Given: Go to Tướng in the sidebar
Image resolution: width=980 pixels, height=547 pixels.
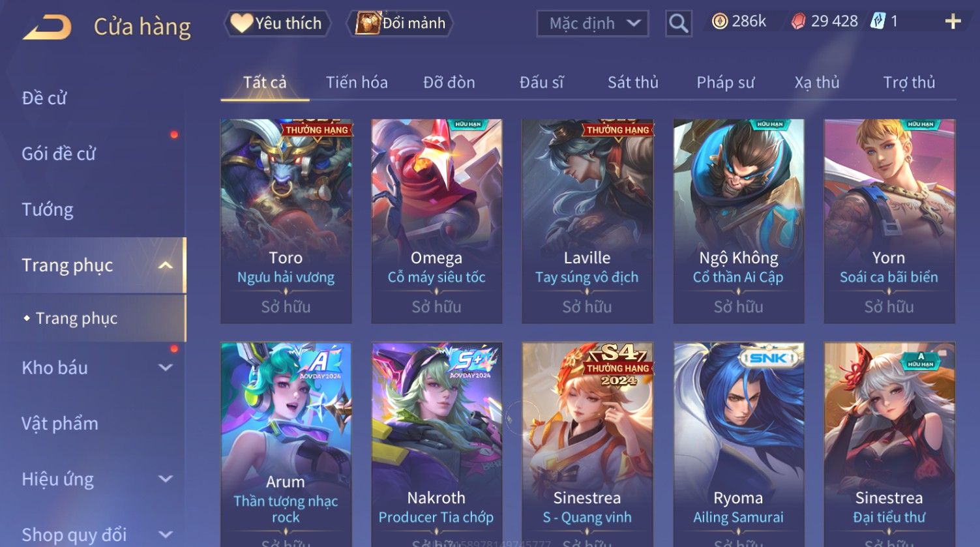Looking at the screenshot, I should click(48, 210).
